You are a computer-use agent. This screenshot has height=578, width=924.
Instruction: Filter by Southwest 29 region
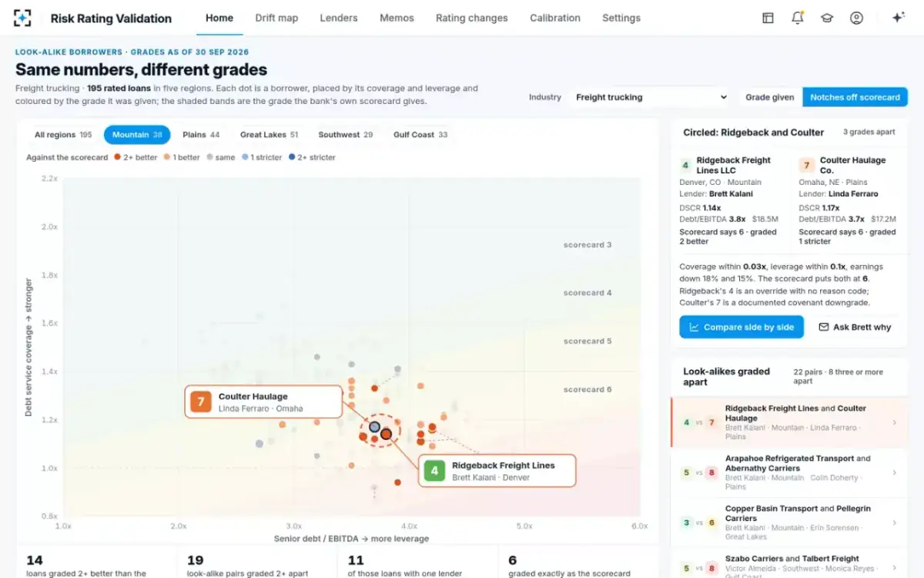tap(346, 135)
